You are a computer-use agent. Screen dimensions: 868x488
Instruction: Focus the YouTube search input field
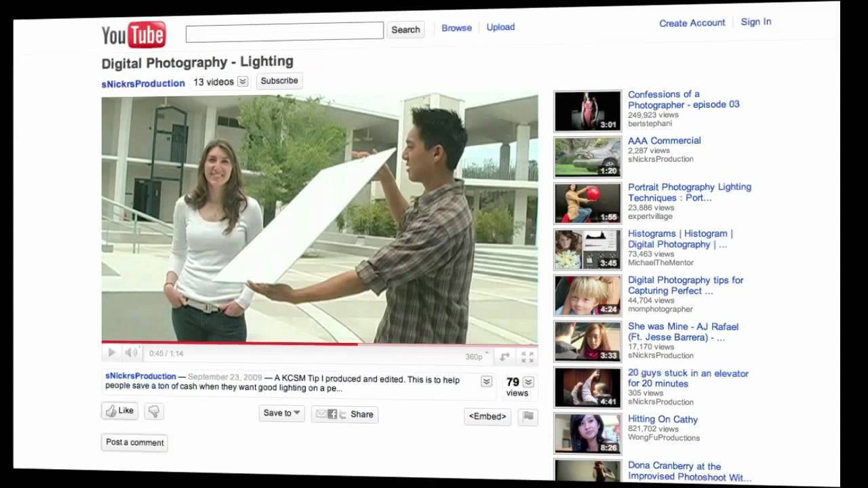pos(285,31)
